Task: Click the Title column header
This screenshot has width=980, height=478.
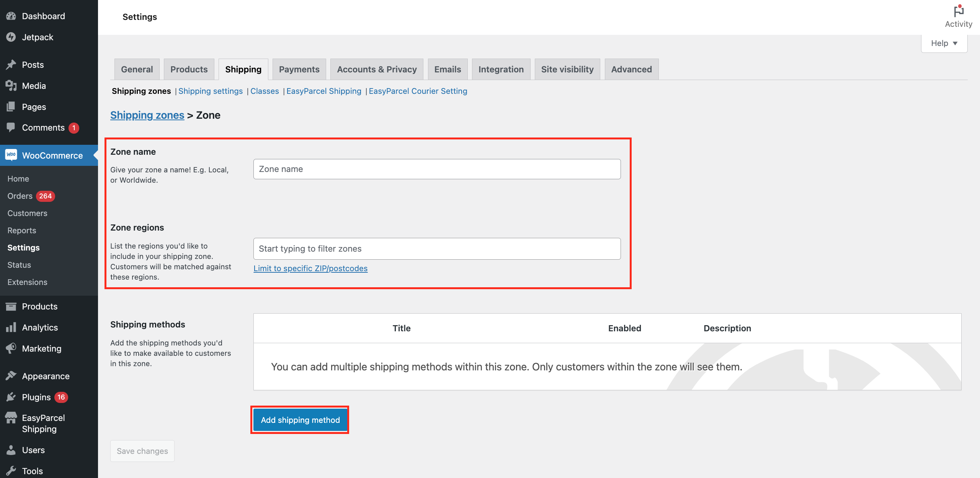Action: coord(402,328)
